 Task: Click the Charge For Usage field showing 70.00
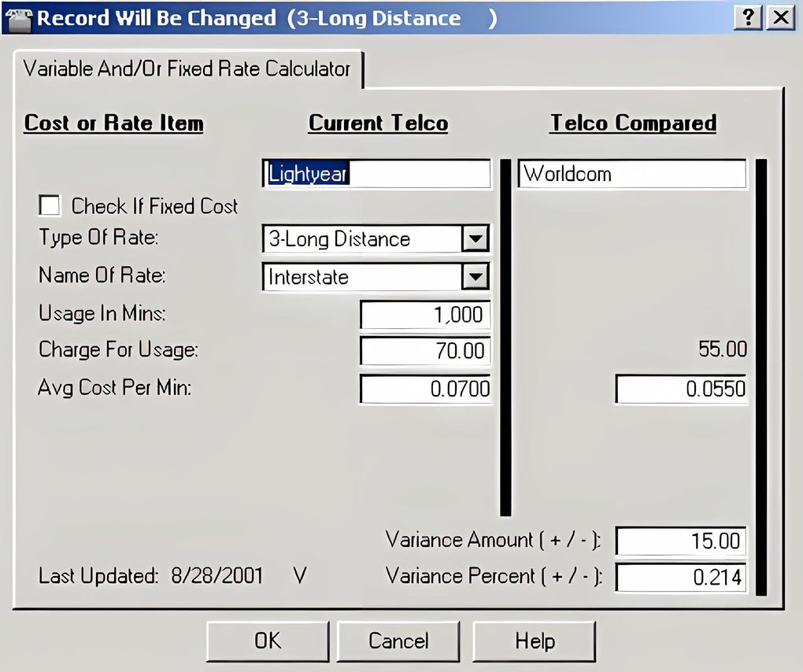(425, 351)
